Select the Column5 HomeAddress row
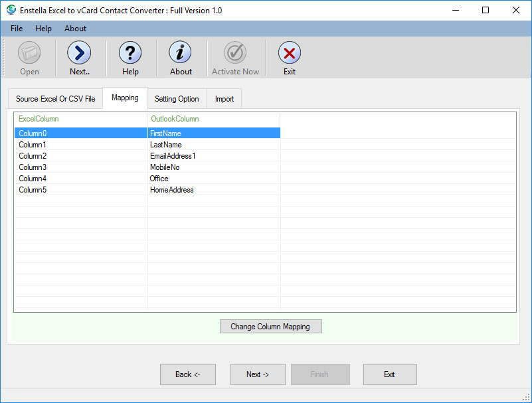 (x=146, y=190)
